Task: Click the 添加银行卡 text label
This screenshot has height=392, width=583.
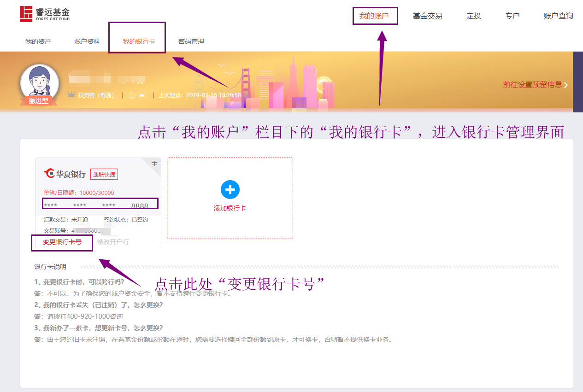Action: click(230, 208)
